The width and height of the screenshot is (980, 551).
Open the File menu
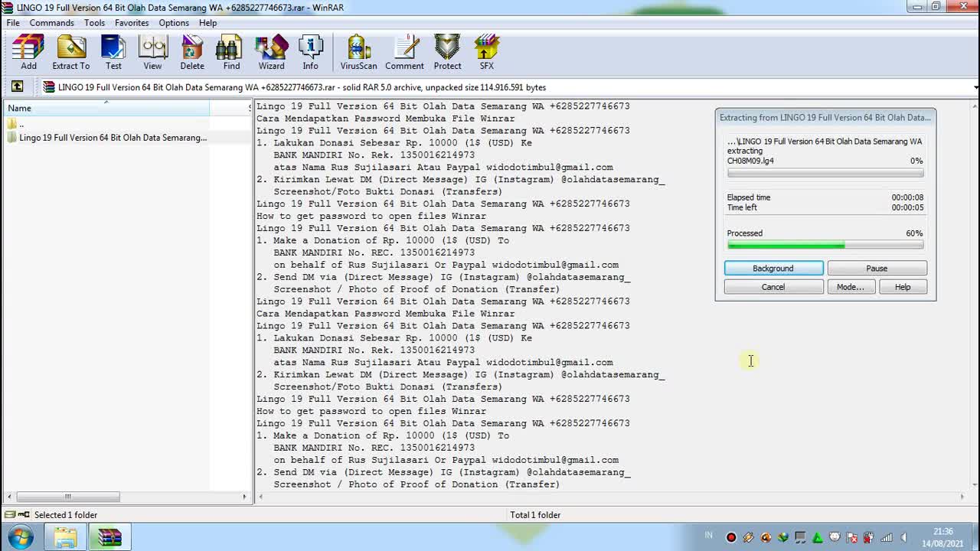[13, 23]
